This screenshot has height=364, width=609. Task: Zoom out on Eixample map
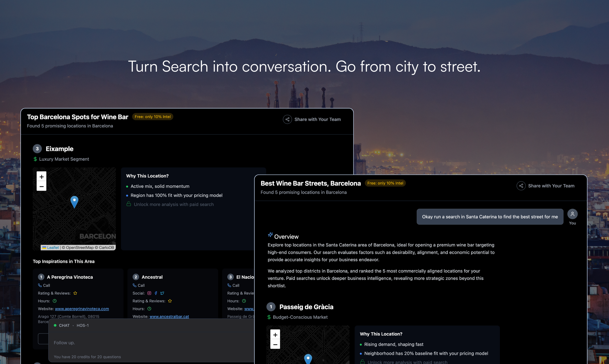click(x=41, y=186)
